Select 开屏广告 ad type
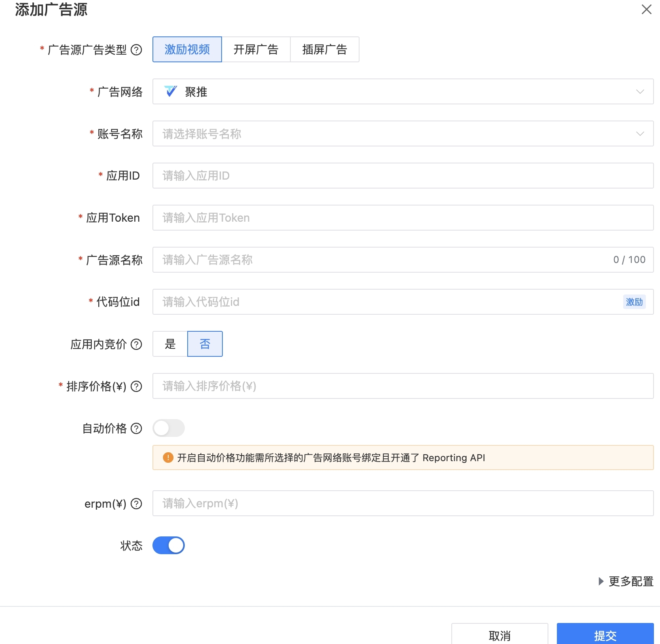 (x=256, y=49)
